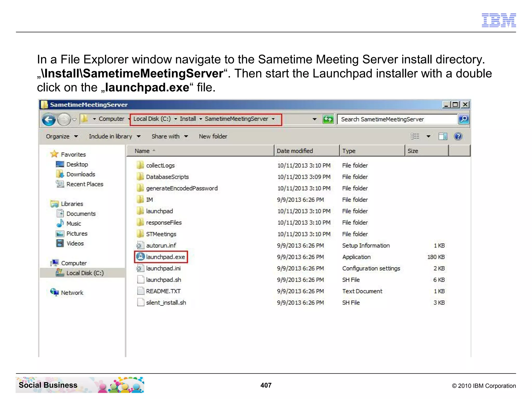Sort by the Size column header
This screenshot has height=399, width=532.
pyautogui.click(x=427, y=151)
